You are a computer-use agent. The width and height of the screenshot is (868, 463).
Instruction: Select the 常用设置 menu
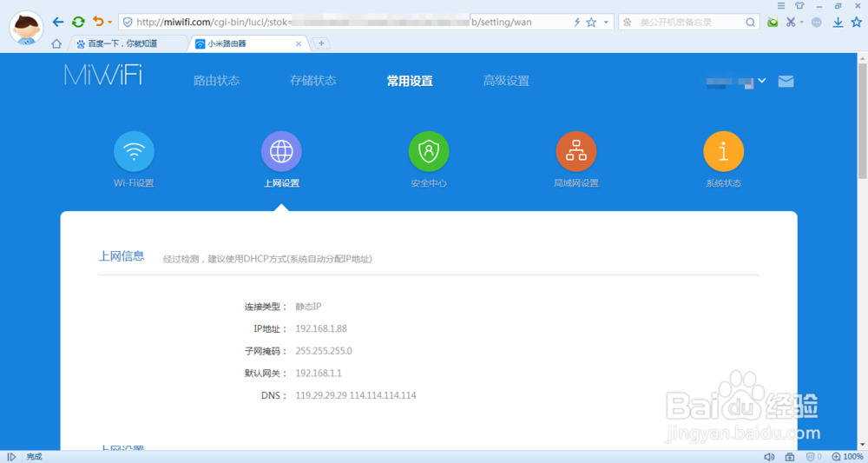pos(410,81)
